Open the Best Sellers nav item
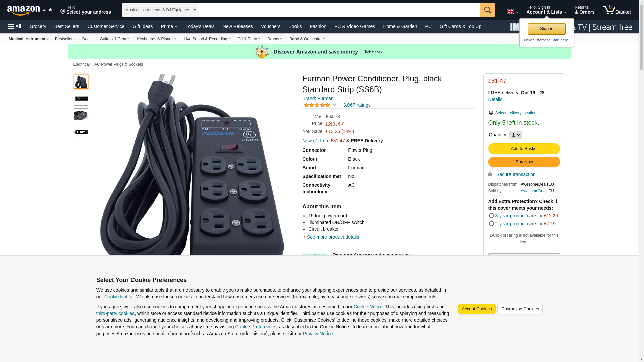 point(67,26)
